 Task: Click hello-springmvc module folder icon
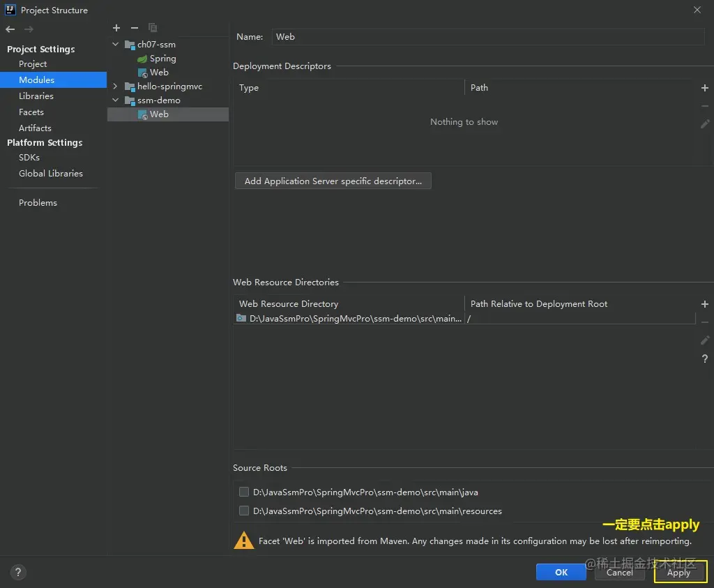coord(130,86)
